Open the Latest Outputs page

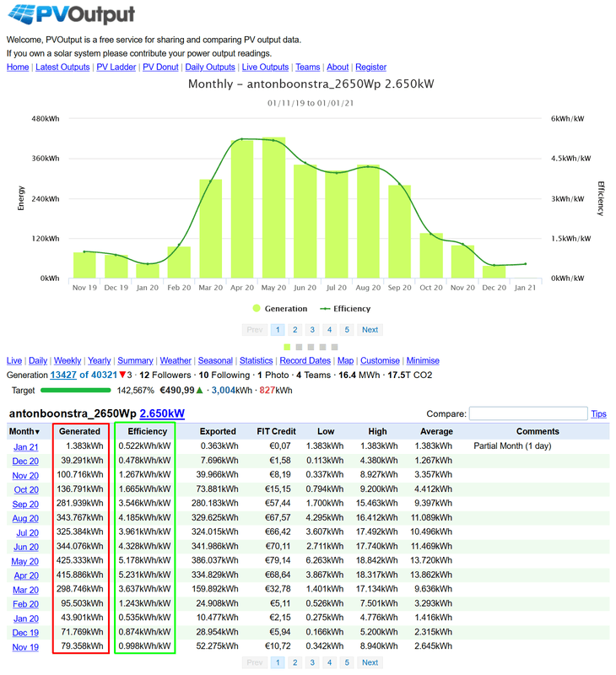click(62, 67)
